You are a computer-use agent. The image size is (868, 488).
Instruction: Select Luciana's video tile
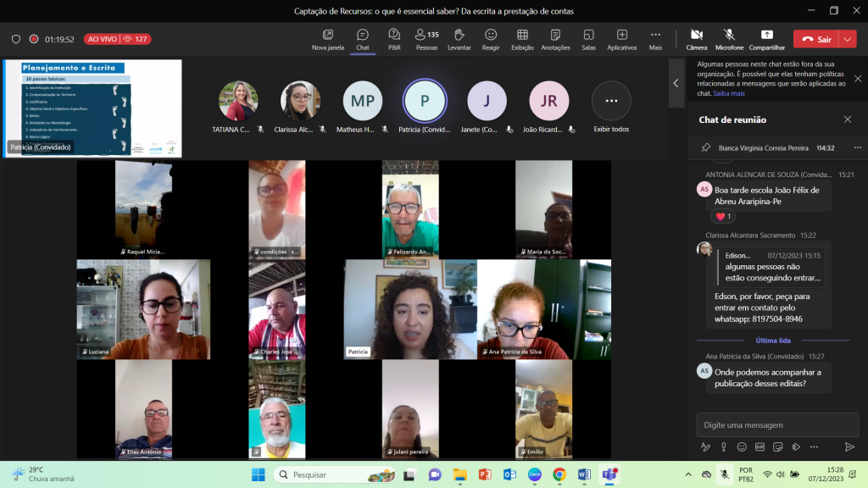[143, 309]
